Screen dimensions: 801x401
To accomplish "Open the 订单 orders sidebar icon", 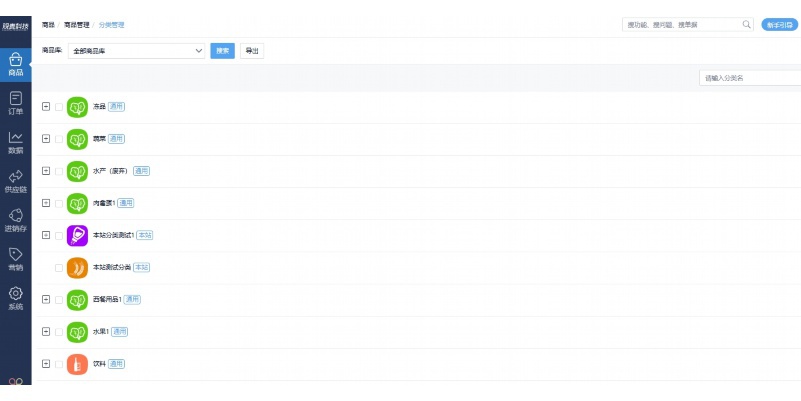I will coord(15,103).
